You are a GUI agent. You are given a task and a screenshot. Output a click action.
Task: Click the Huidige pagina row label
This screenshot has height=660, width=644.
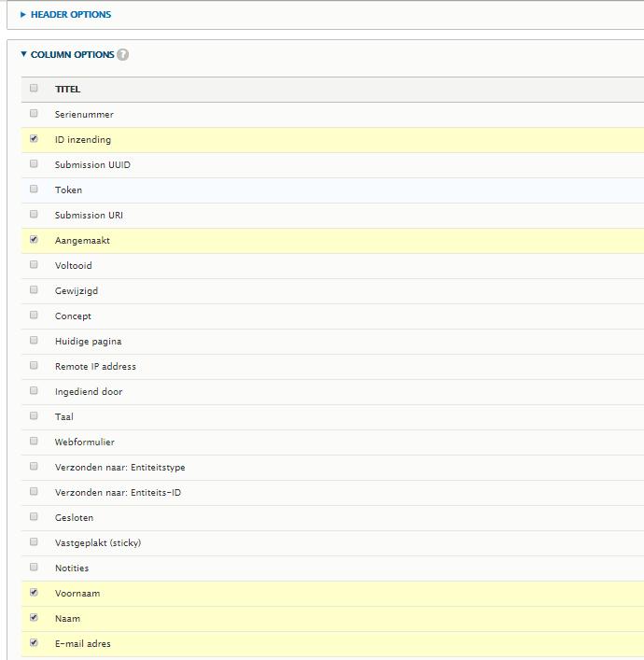click(88, 342)
